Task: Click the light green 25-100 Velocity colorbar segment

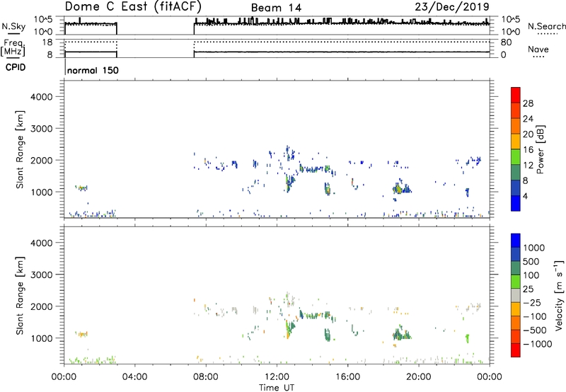Action: click(x=516, y=282)
